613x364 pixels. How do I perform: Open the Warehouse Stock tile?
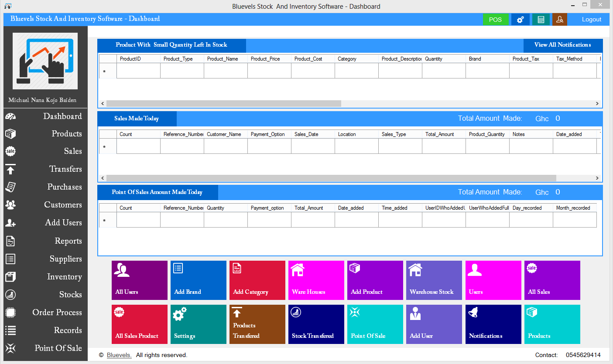pos(434,280)
